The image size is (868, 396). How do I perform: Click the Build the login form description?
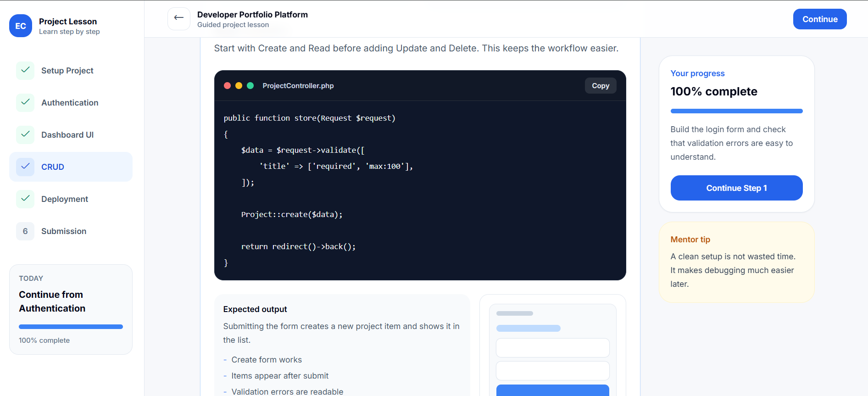732,143
